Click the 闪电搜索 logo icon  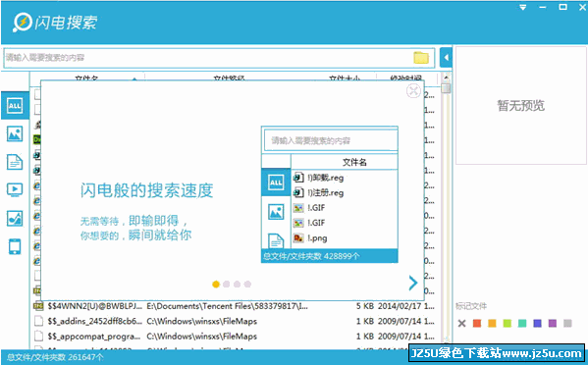(x=23, y=22)
